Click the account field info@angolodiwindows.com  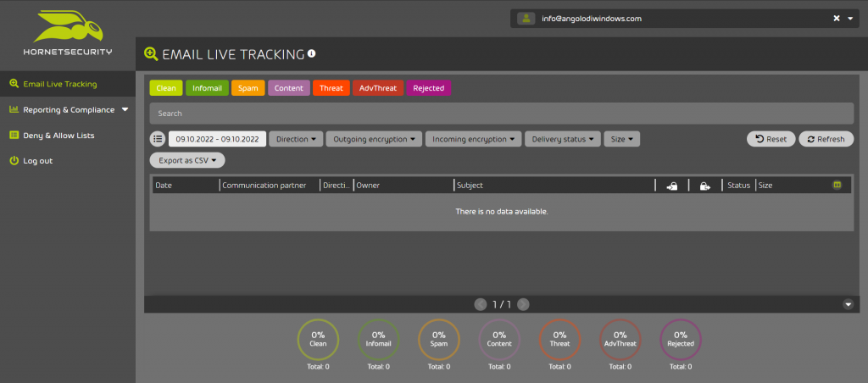point(685,19)
